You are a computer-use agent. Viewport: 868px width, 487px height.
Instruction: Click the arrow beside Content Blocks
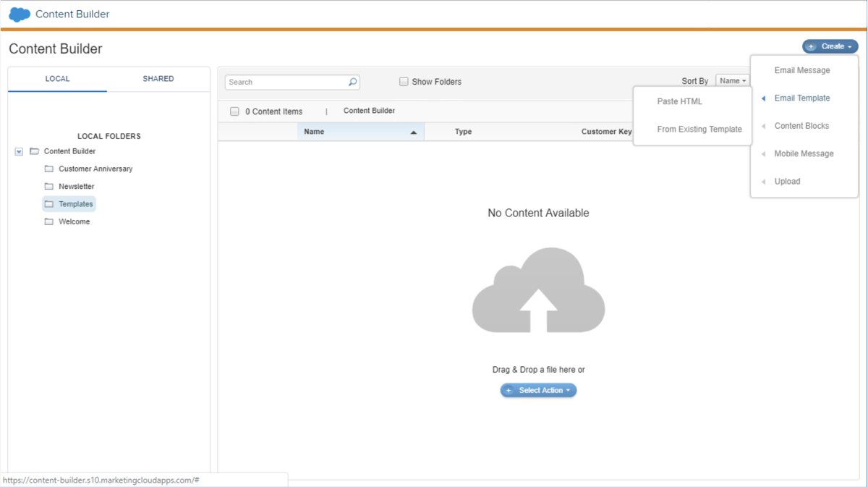763,126
